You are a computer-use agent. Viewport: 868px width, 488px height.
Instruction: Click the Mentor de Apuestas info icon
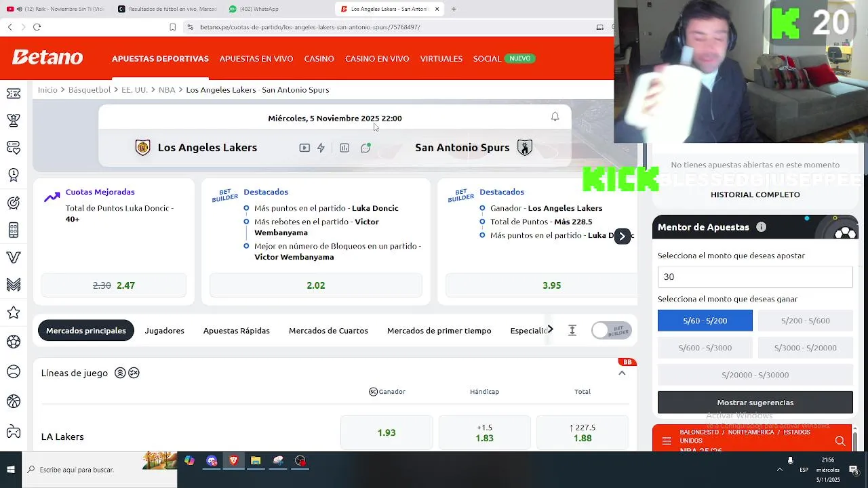coord(761,227)
